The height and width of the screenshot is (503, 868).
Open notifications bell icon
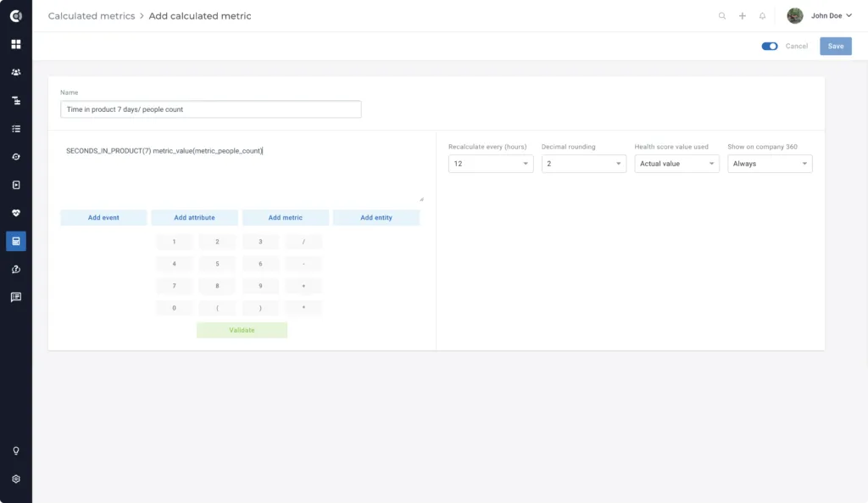pos(762,16)
